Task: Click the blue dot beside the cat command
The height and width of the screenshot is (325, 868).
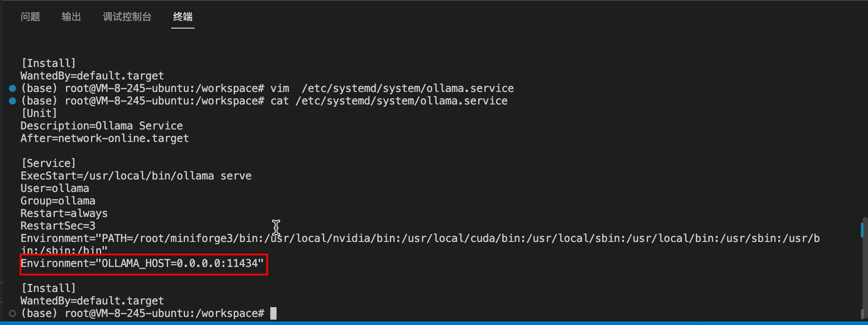Action: pyautogui.click(x=12, y=101)
